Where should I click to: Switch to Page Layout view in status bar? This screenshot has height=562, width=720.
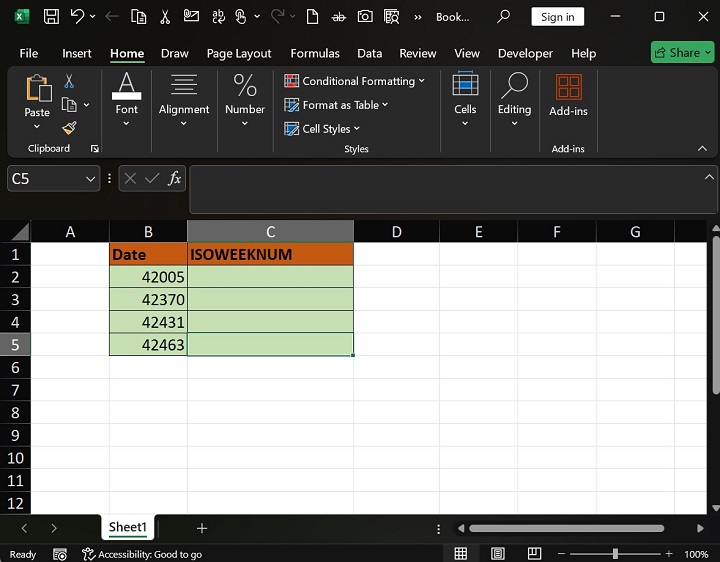click(x=497, y=554)
